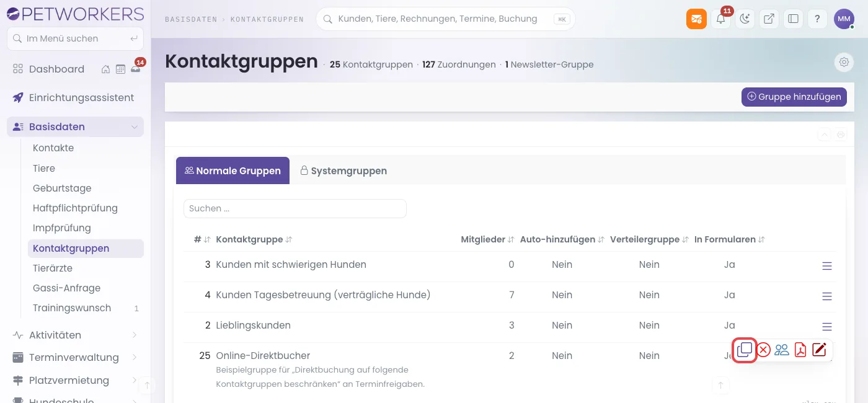The image size is (868, 403).
Task: Open Geburtstage in sidebar
Action: point(86,188)
